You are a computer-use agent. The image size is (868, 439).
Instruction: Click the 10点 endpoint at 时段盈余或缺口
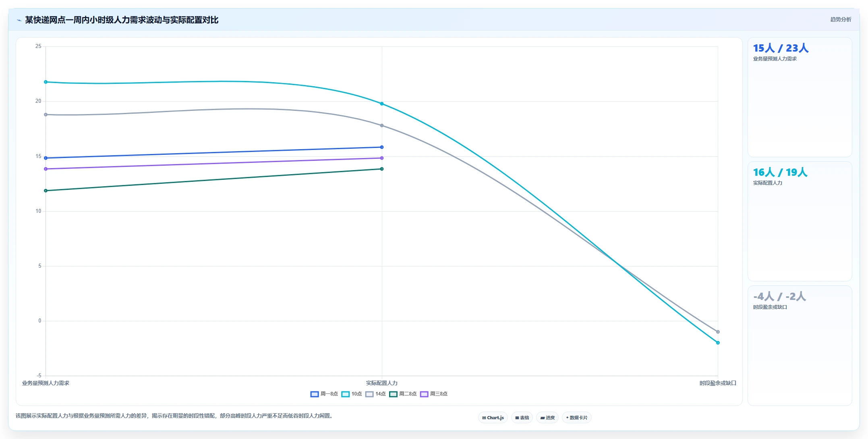[x=718, y=343]
